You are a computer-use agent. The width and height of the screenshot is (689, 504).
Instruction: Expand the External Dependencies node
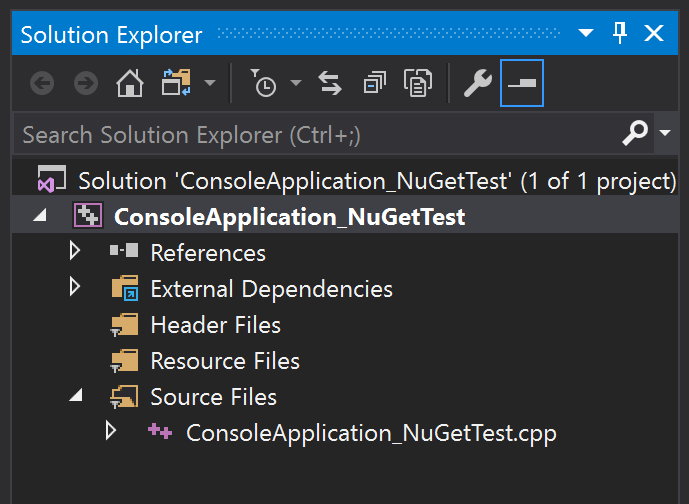point(75,288)
